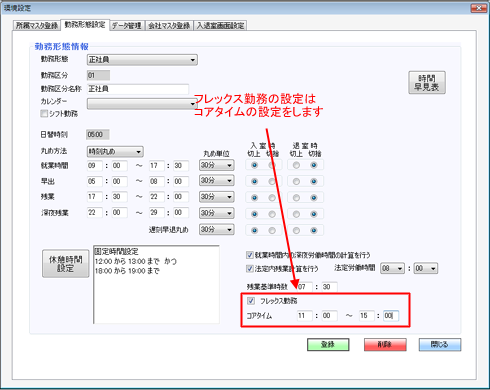Image resolution: width=490 pixels, height=390 pixels.
Task: Go to the 入退室画面設定 tab
Action: (220, 26)
